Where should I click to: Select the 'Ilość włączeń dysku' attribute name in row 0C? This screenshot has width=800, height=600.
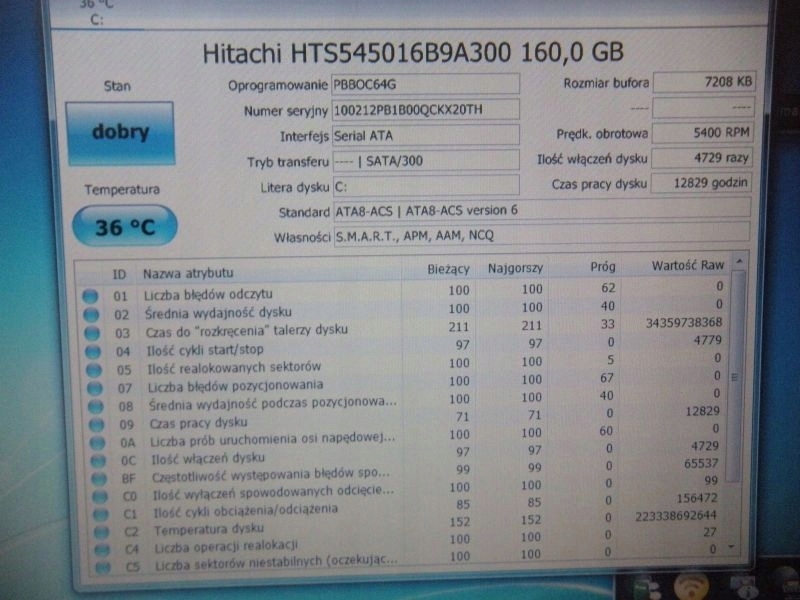click(x=208, y=458)
